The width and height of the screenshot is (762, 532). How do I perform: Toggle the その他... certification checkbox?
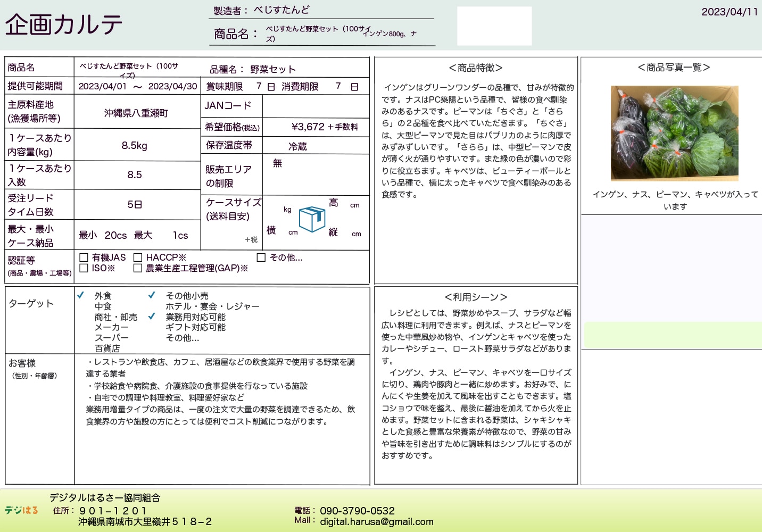261,257
